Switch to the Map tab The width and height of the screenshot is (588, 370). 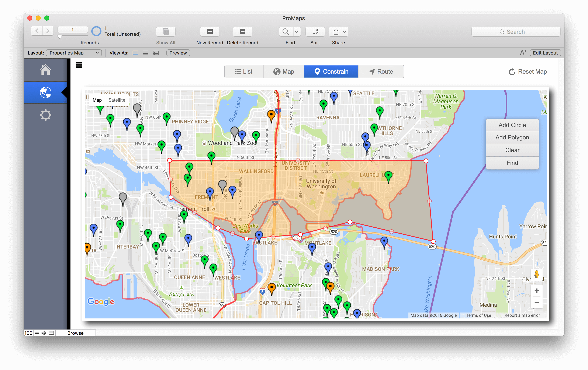pyautogui.click(x=284, y=72)
